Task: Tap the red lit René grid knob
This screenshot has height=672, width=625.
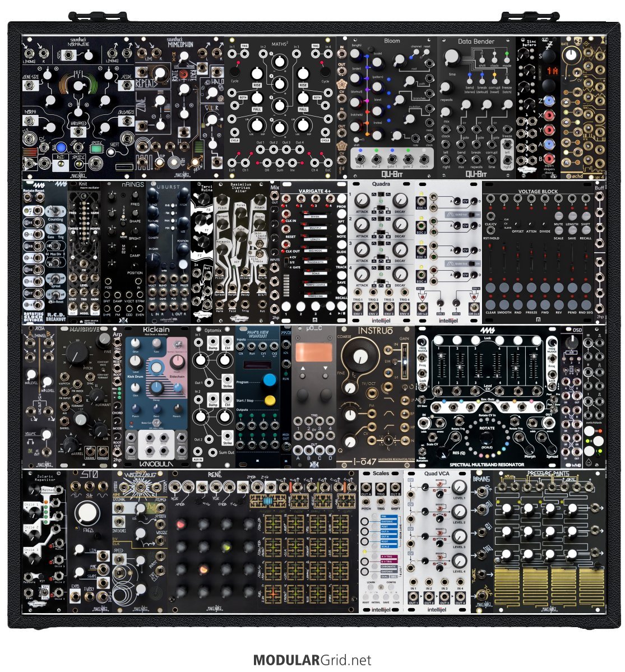Action: (x=180, y=523)
